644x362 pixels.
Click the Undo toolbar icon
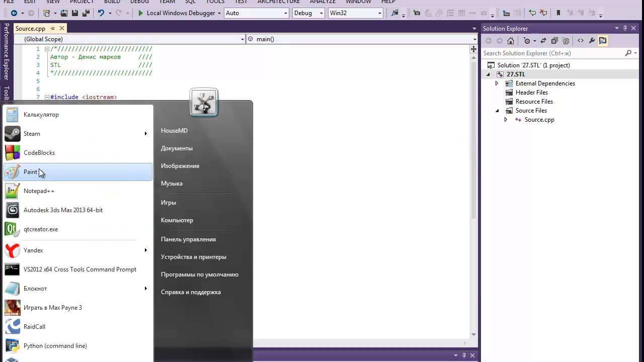coord(101,13)
